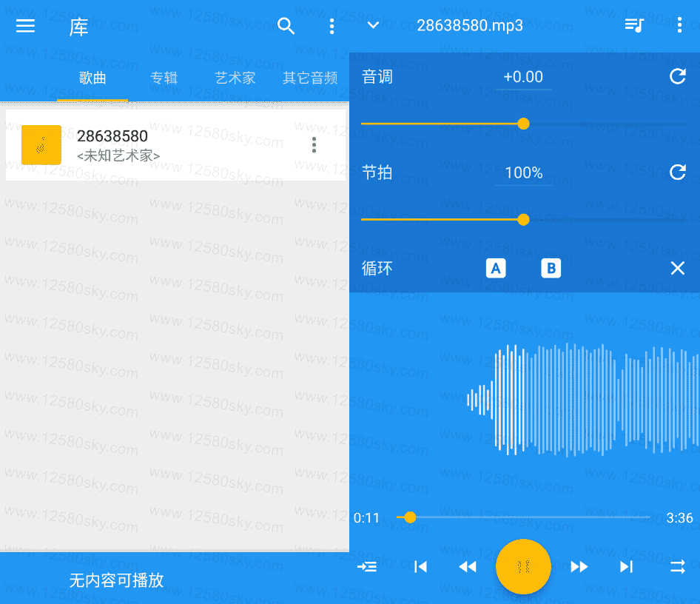Fast forward the current track

(579, 567)
